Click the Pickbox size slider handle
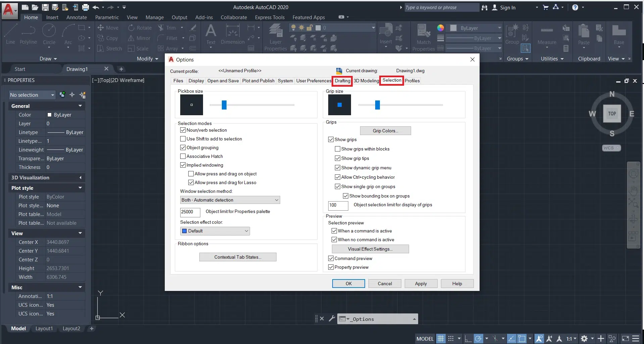Viewport: 644px width, 344px height. pos(224,105)
